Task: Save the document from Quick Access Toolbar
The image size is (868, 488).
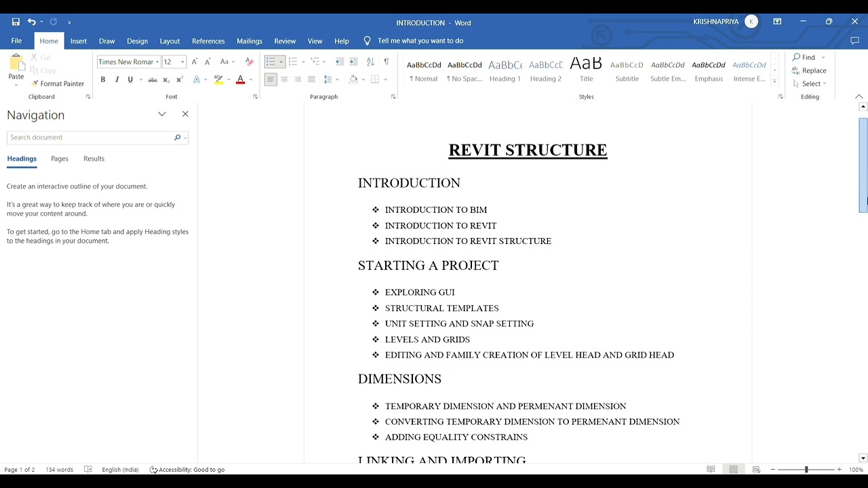Action: [x=16, y=22]
